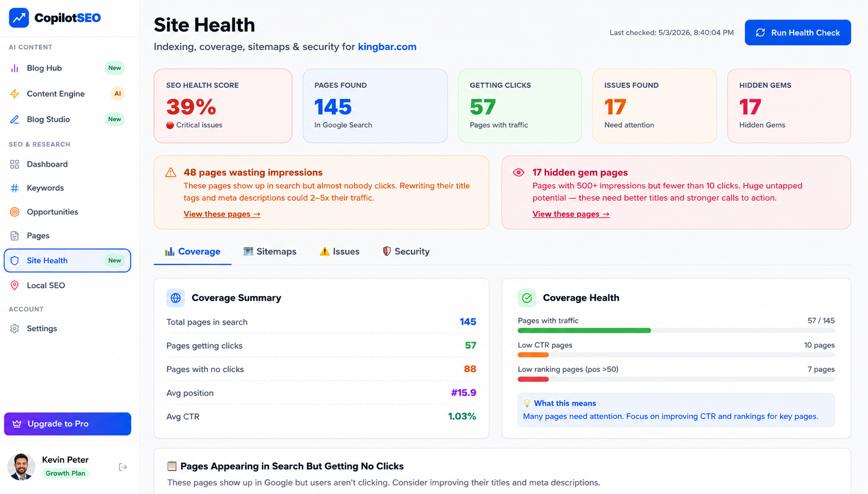
Task: Open Blog Hub in the sidebar
Action: (x=67, y=68)
